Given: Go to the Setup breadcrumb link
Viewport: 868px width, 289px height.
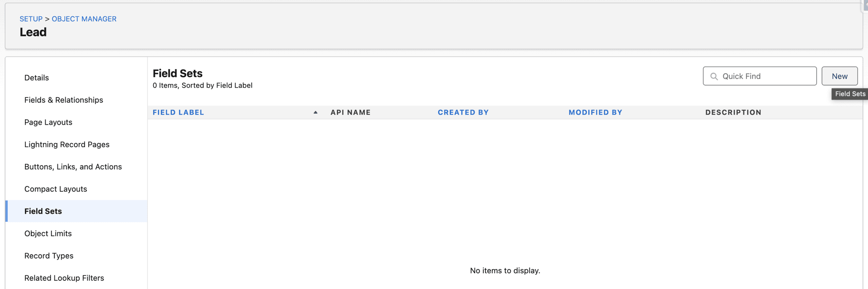Looking at the screenshot, I should coord(31,19).
